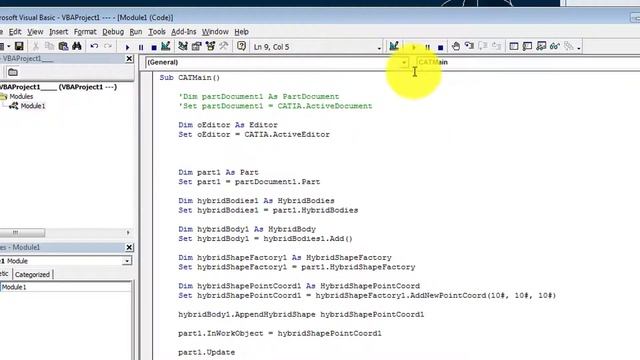
Task: Close the Project Explorer pane
Action: (129, 59)
